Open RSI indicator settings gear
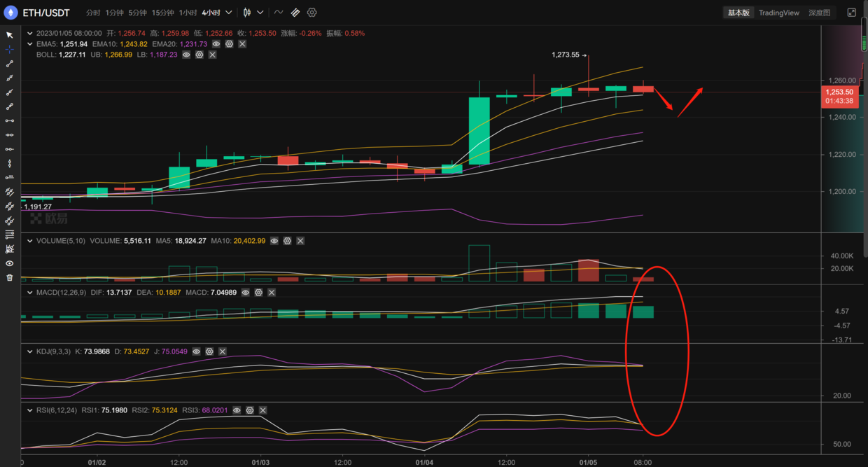The height and width of the screenshot is (467, 868). 250,410
